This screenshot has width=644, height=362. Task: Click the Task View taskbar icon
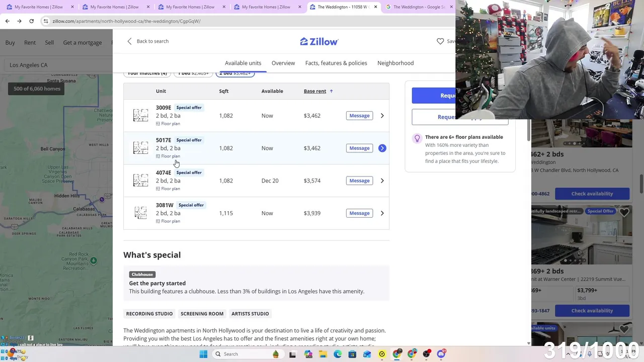click(292, 354)
